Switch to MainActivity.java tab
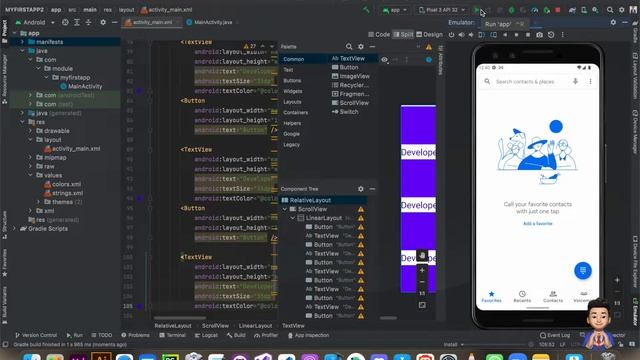 209,22
